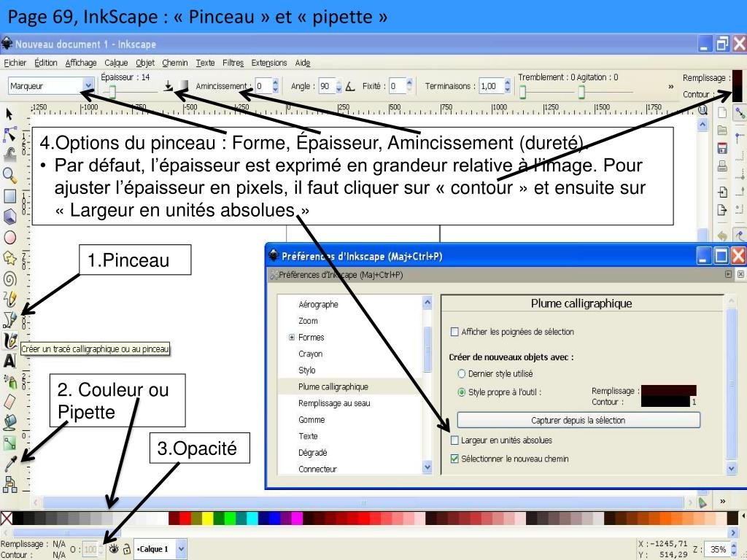Viewport: 747px width, 560px height.
Task: Select the Rectangle tool
Action: coord(9,196)
